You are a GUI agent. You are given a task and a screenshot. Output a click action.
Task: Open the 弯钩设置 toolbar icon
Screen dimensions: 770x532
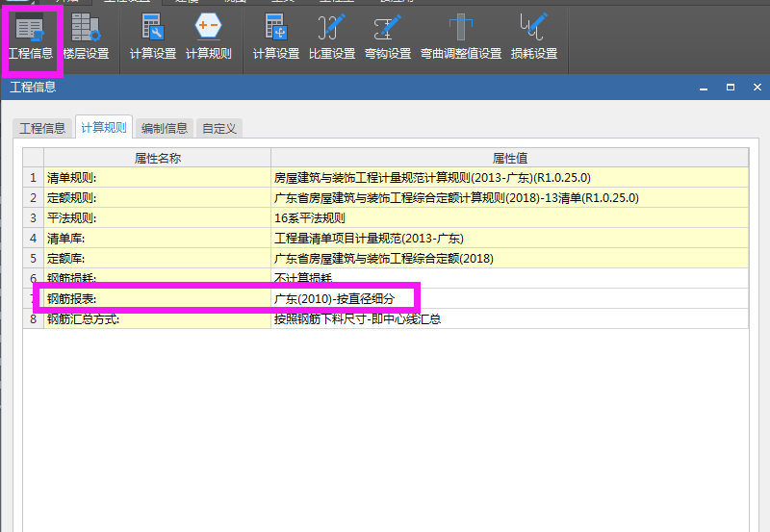pyautogui.click(x=388, y=37)
